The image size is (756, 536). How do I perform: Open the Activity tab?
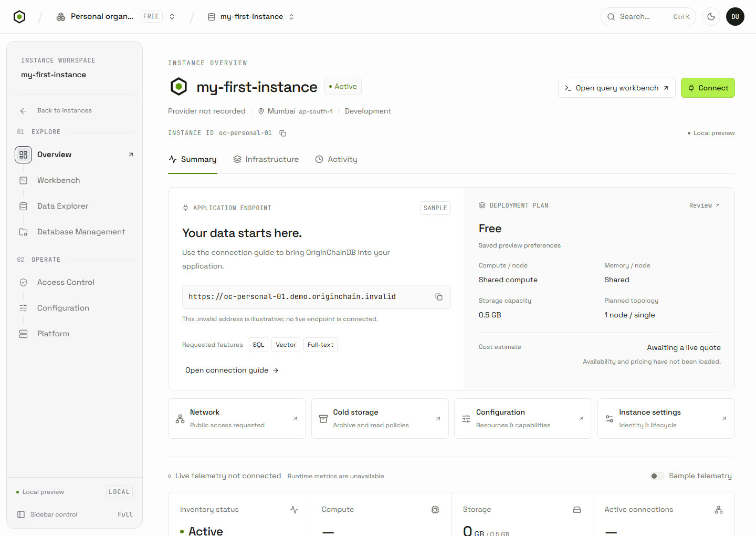click(336, 159)
